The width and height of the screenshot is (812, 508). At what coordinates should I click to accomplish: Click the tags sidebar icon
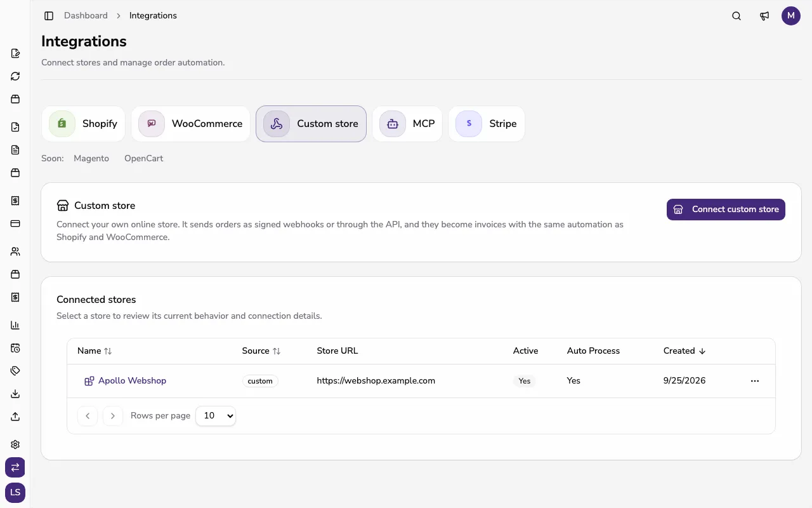(15, 371)
